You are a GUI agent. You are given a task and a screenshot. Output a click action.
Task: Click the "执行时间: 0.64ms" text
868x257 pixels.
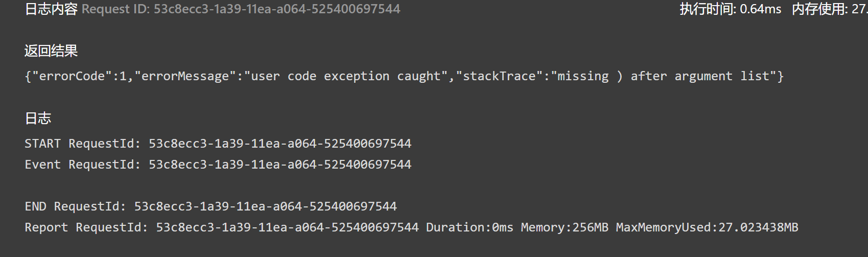click(730, 9)
